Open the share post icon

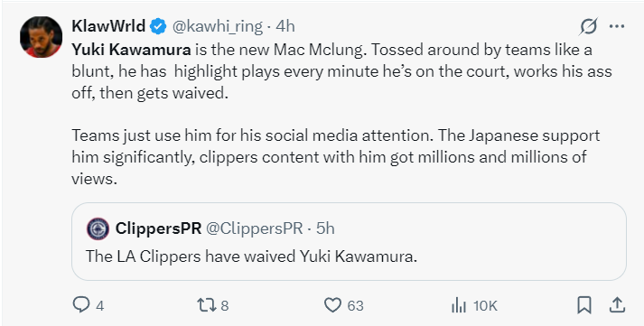tap(617, 305)
